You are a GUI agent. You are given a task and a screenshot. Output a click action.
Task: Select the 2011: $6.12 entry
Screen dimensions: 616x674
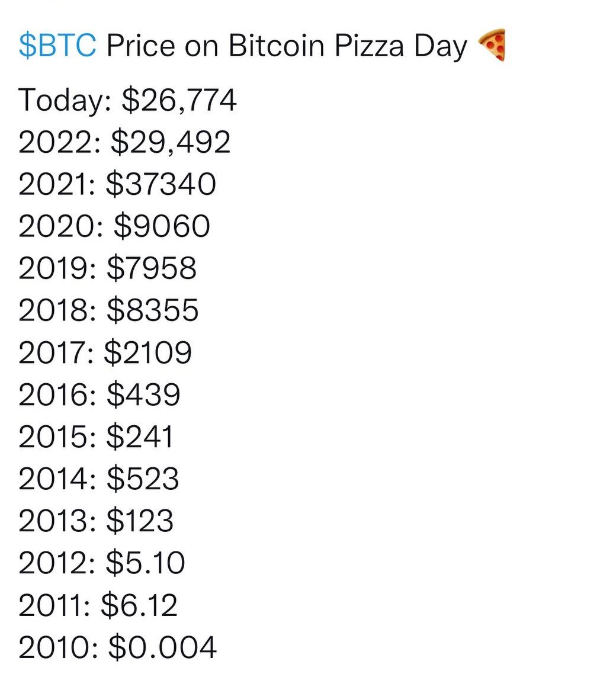pyautogui.click(x=98, y=605)
